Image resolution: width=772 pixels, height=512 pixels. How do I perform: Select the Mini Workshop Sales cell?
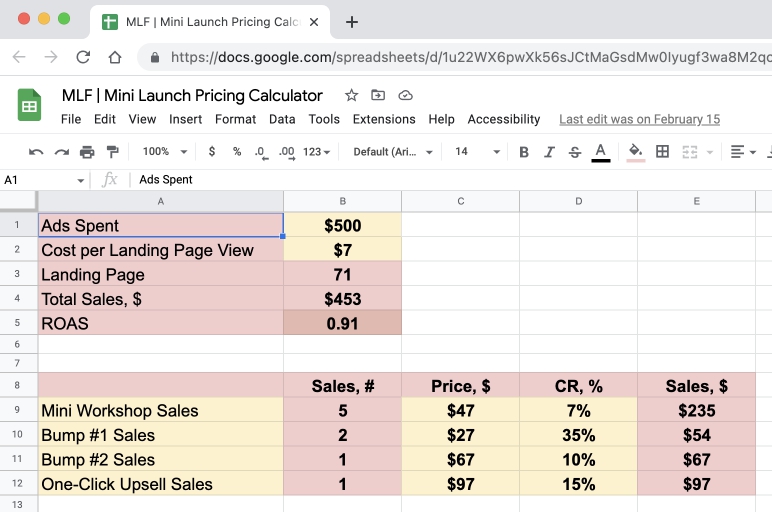[161, 410]
